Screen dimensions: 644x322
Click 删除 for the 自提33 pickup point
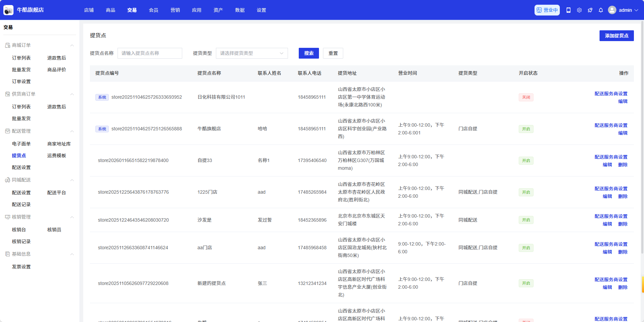(623, 165)
